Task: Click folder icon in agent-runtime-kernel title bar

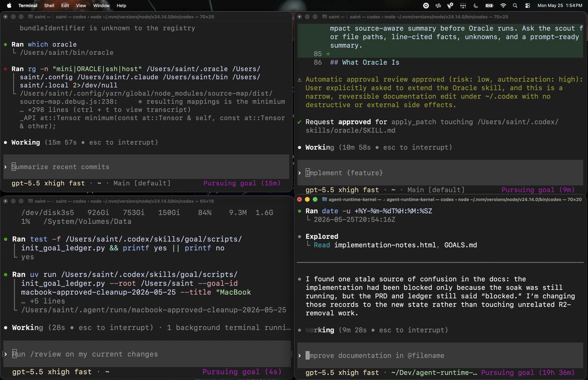Action: pyautogui.click(x=324, y=199)
